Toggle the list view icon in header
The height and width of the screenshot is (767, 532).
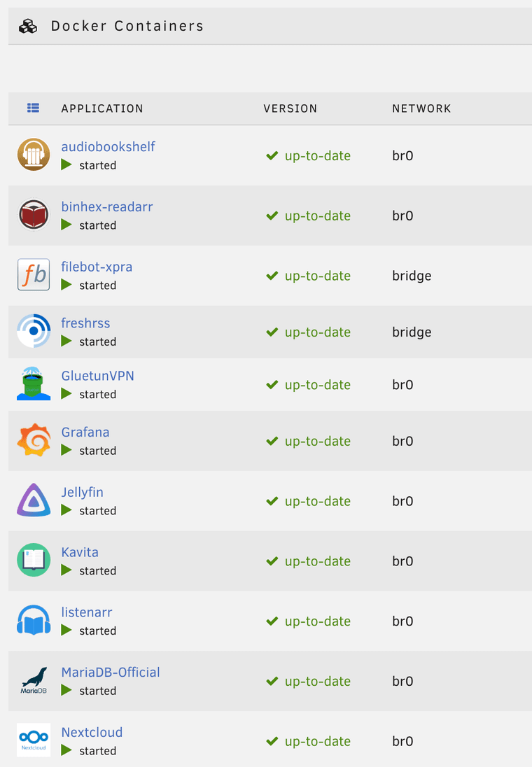pyautogui.click(x=33, y=108)
